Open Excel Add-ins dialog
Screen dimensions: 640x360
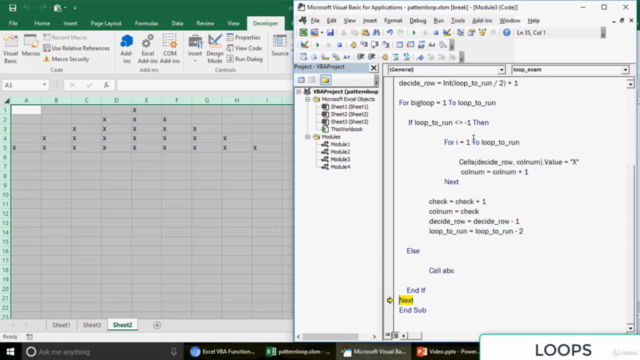pyautogui.click(x=147, y=49)
